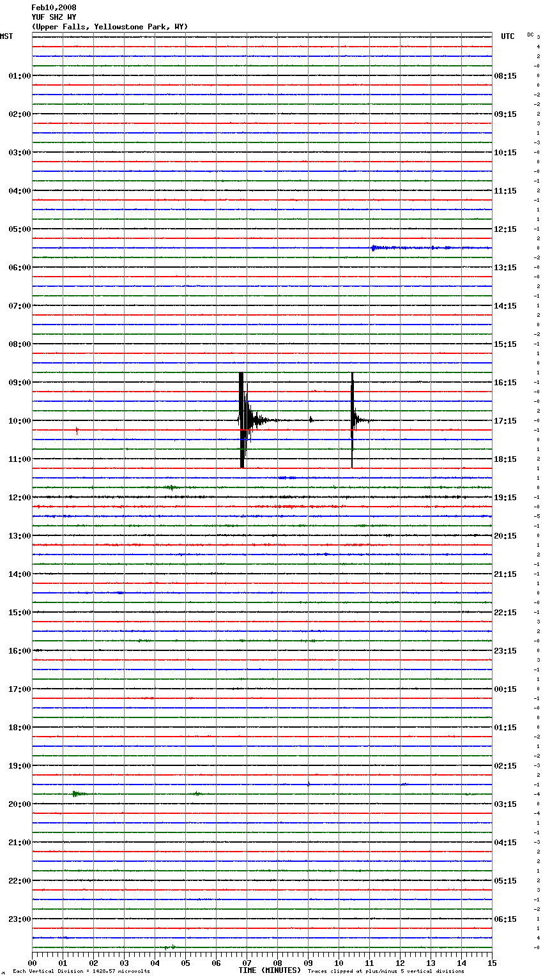Click the Traces clipped footer note
Screen dimensions: 543x980
(386, 972)
